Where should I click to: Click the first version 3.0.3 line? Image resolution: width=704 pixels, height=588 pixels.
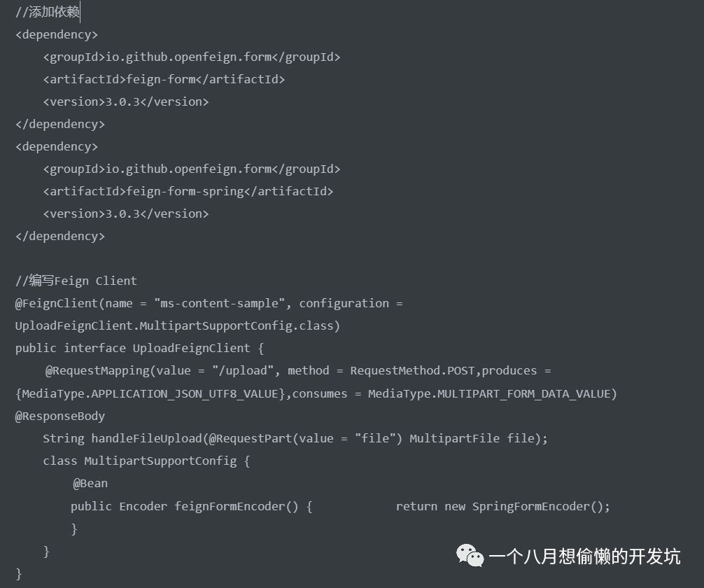tap(126, 101)
